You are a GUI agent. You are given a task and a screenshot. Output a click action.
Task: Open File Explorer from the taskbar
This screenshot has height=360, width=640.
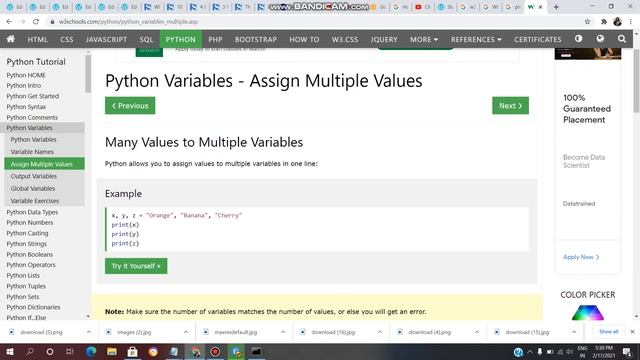click(111, 351)
